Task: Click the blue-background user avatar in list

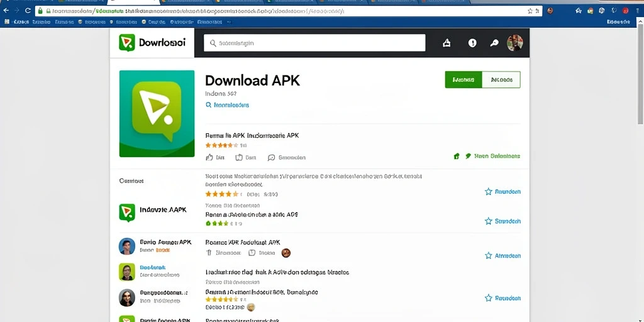Action: (127, 246)
